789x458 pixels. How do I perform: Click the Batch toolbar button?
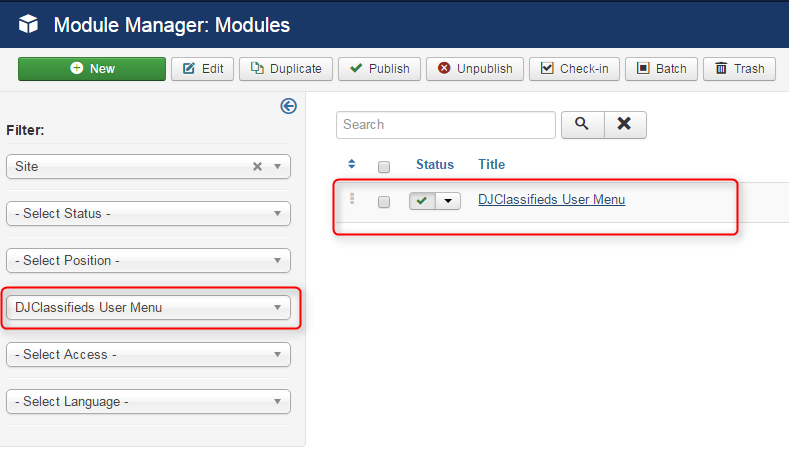(661, 69)
